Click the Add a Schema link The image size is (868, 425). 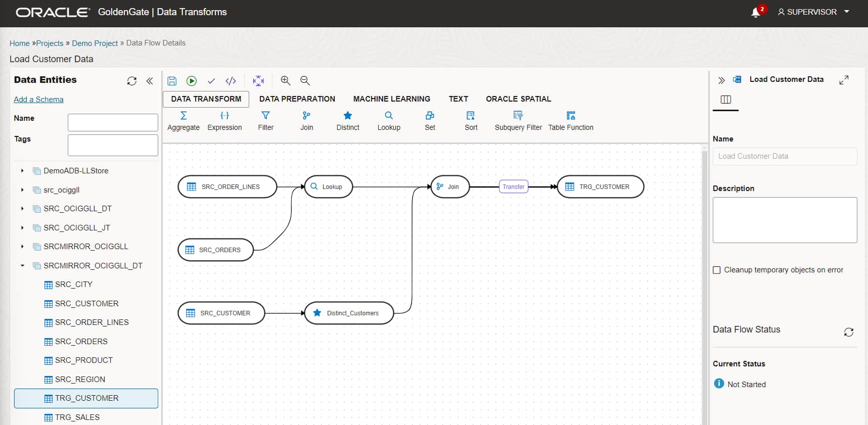(38, 100)
